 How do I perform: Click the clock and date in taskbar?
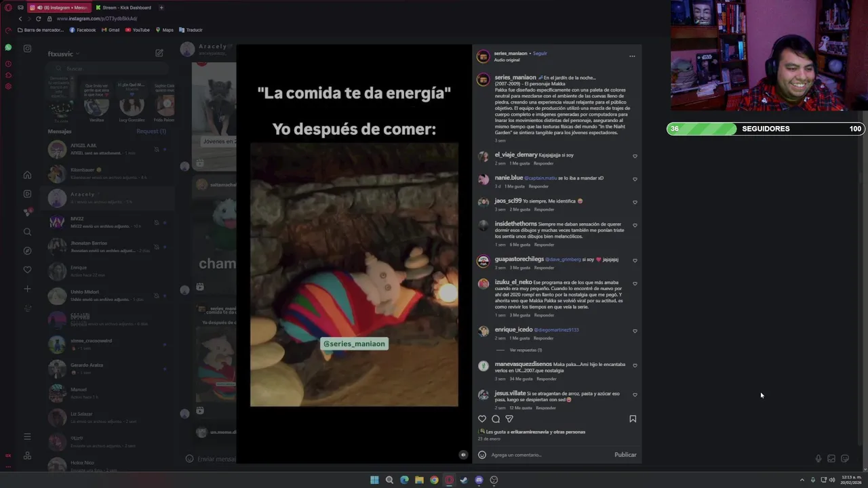(851, 480)
